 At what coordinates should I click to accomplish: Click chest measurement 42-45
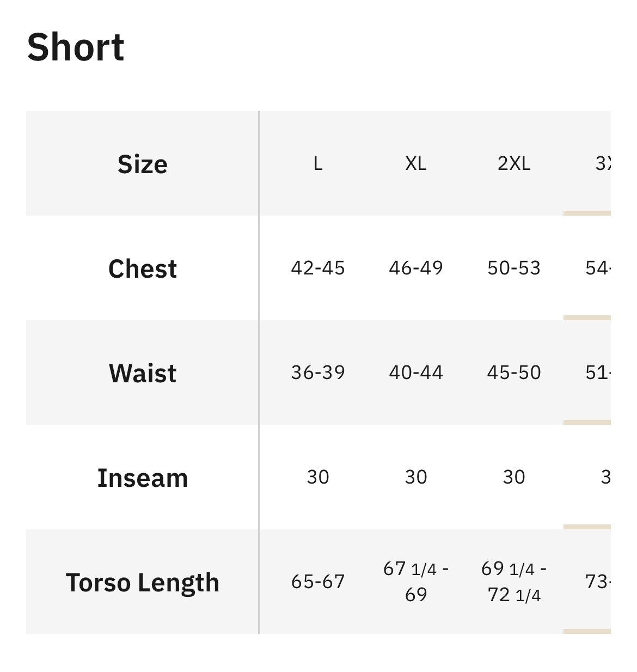click(x=318, y=268)
